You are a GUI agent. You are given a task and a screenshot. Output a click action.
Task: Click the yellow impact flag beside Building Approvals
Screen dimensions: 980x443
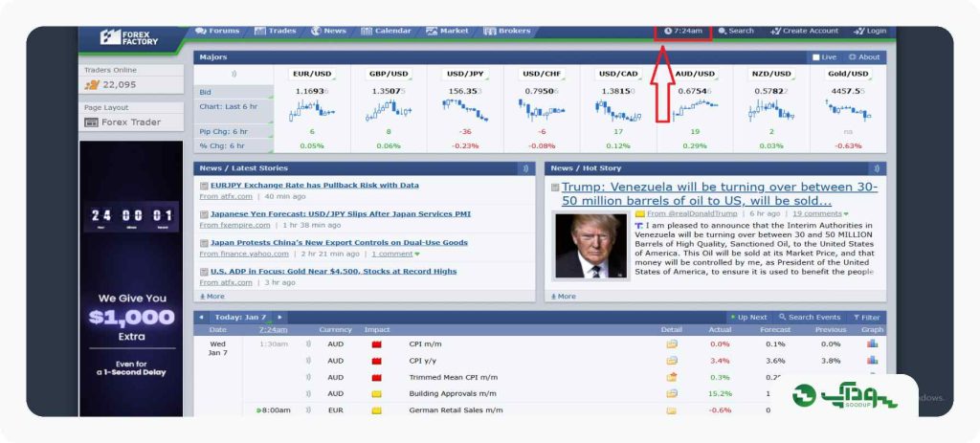(x=376, y=394)
